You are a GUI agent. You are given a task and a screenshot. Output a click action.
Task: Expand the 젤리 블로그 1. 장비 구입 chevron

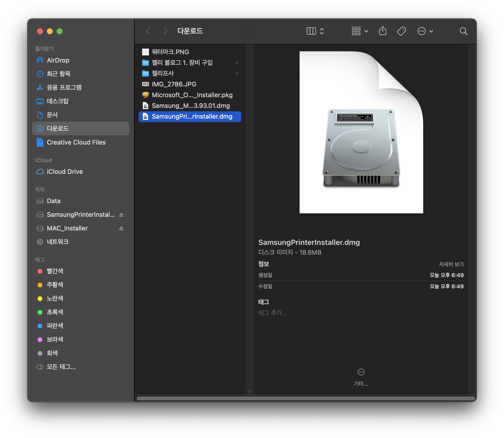click(x=237, y=63)
